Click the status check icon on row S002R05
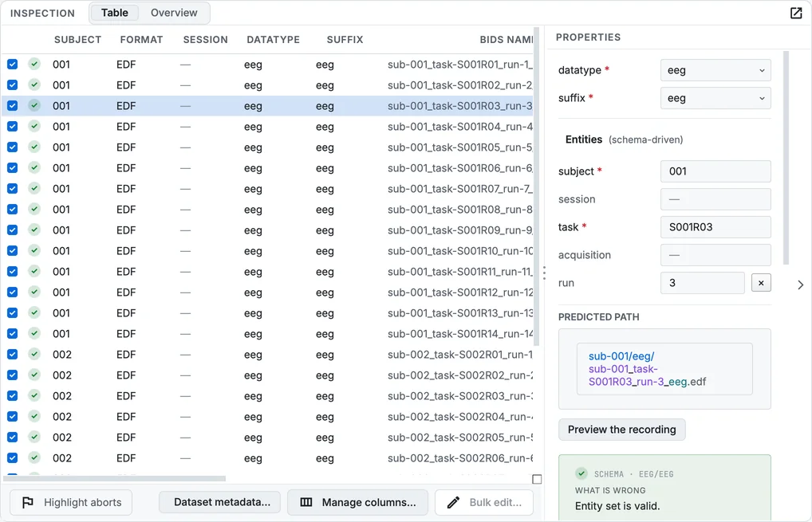Screen dimensions: 812x522 click(34, 438)
